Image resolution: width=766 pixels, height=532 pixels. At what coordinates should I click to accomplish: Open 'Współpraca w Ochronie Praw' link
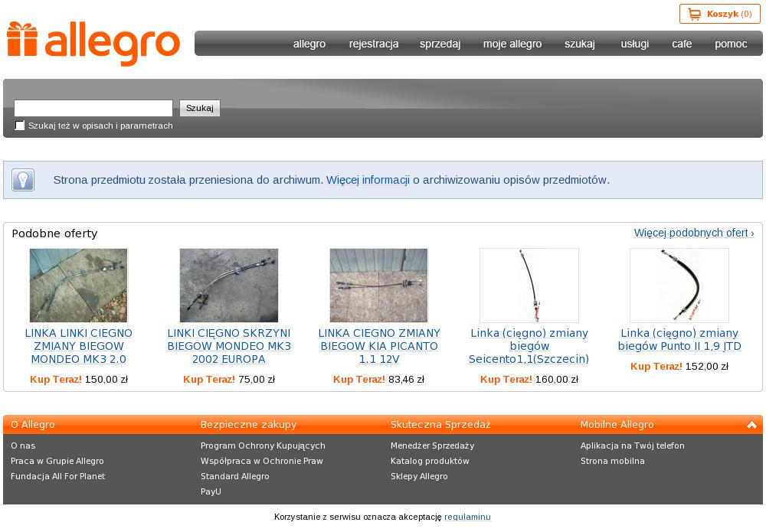click(x=262, y=461)
